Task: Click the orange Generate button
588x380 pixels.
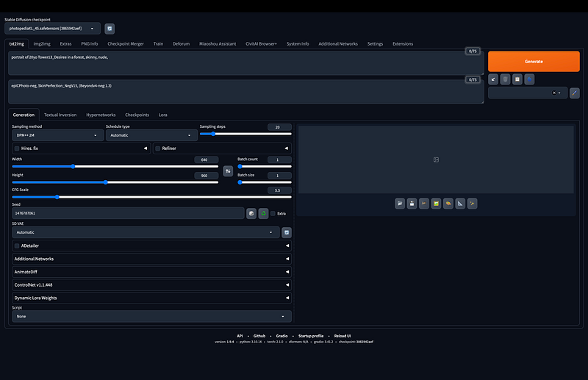Action: (x=534, y=62)
